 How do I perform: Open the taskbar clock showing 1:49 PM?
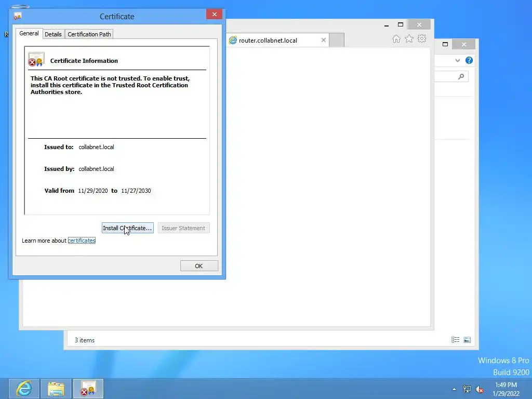506,389
